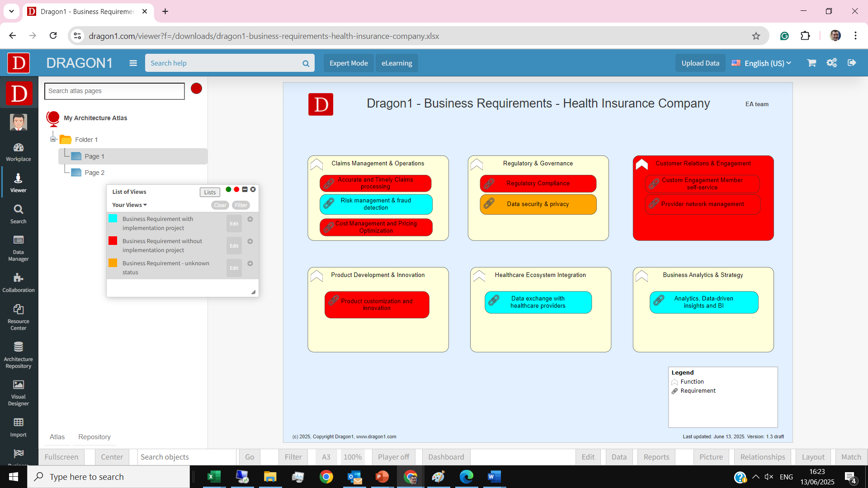Viewport: 868px width, 488px height.
Task: Open the Collaboration sidebar icon
Action: coord(19,283)
